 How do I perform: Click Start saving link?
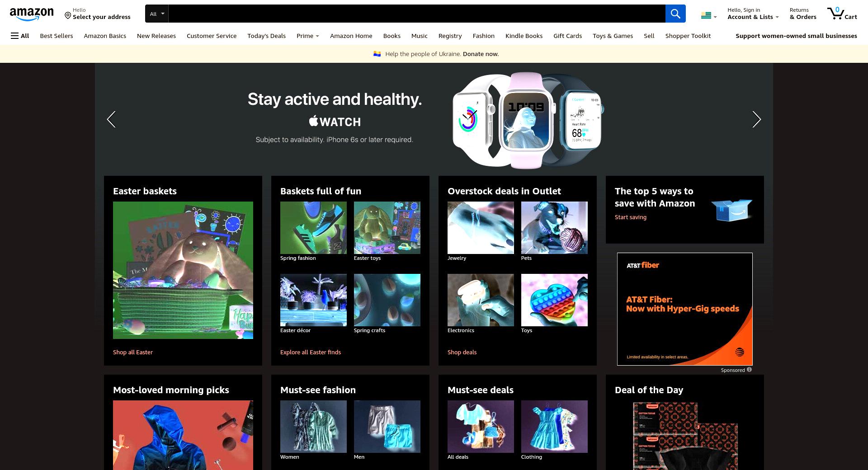tap(631, 217)
